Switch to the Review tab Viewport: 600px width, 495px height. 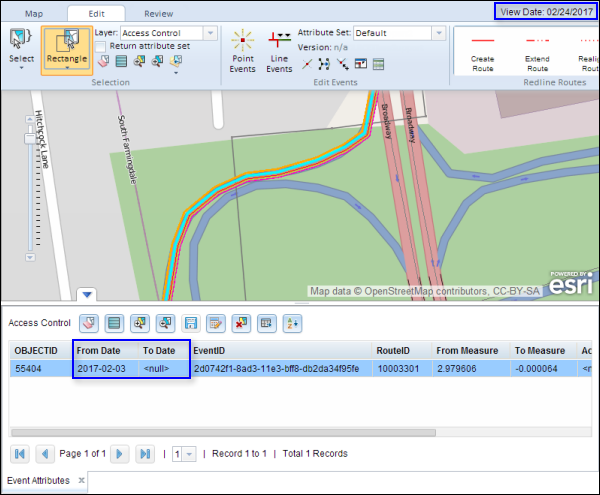pos(157,14)
